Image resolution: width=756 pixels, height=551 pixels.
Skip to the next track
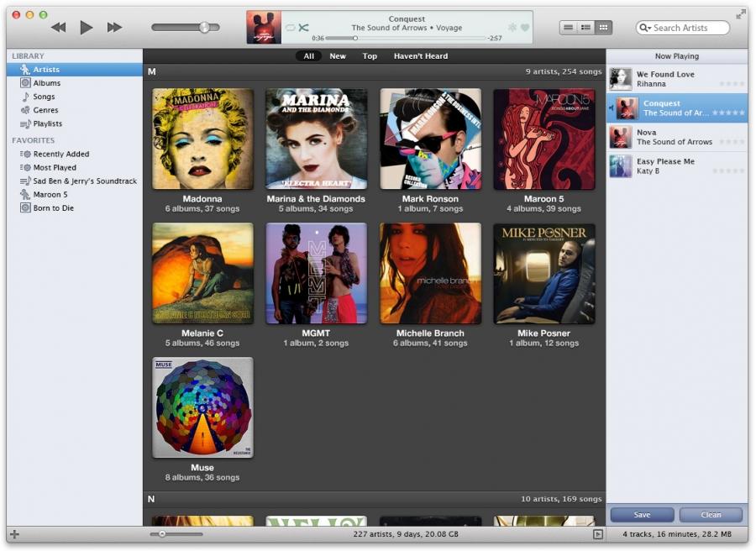click(x=114, y=28)
